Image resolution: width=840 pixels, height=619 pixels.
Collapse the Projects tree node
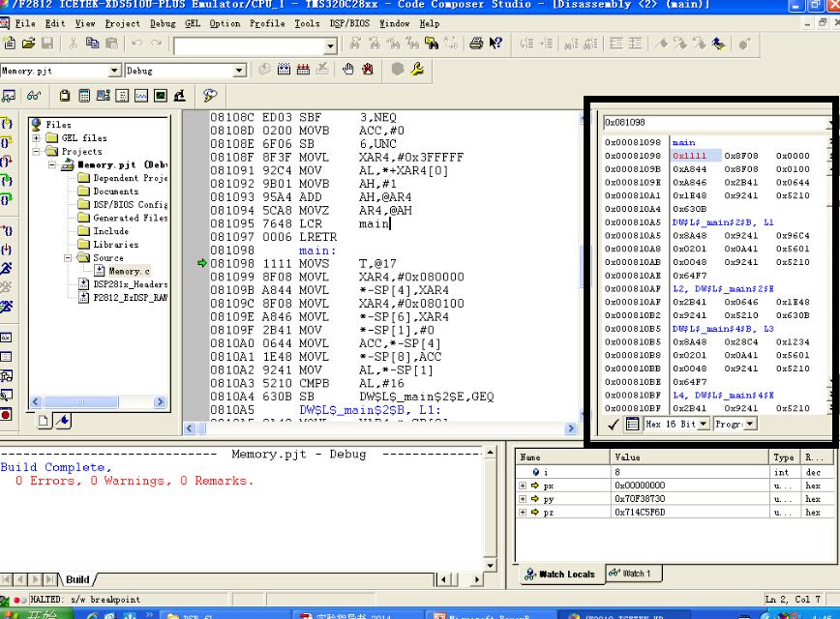(x=36, y=152)
